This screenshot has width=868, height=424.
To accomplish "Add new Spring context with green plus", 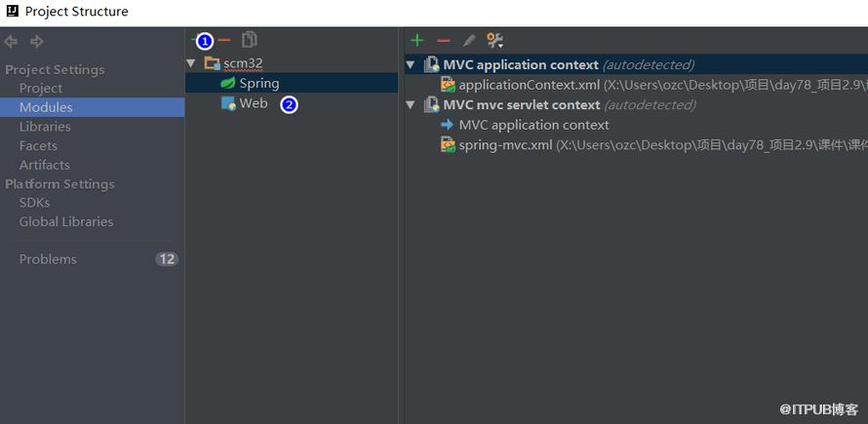I will point(416,40).
